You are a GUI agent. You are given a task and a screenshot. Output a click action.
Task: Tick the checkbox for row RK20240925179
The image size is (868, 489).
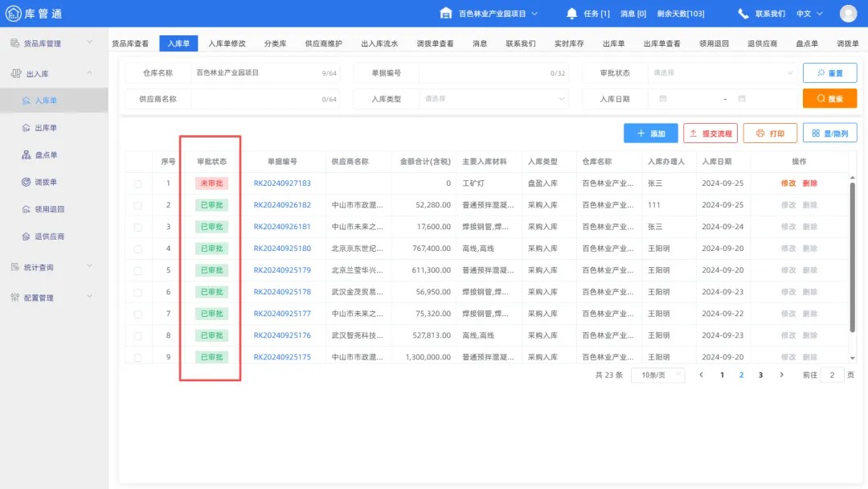(x=137, y=269)
